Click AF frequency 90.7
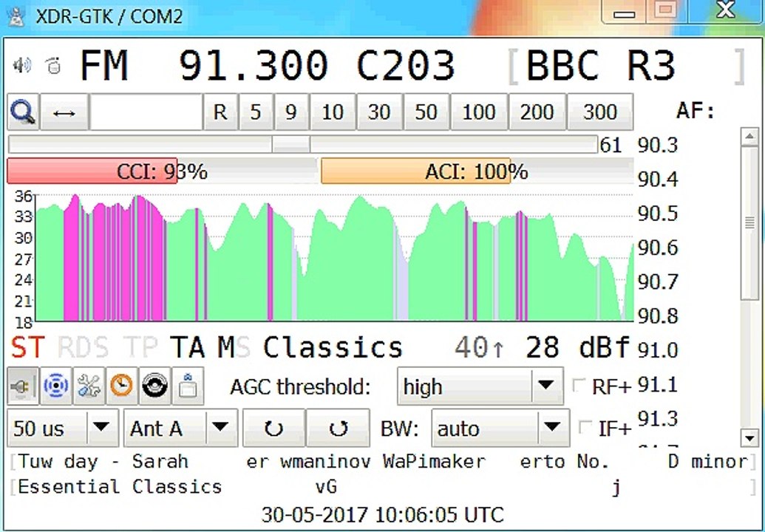765x532 pixels. [658, 282]
